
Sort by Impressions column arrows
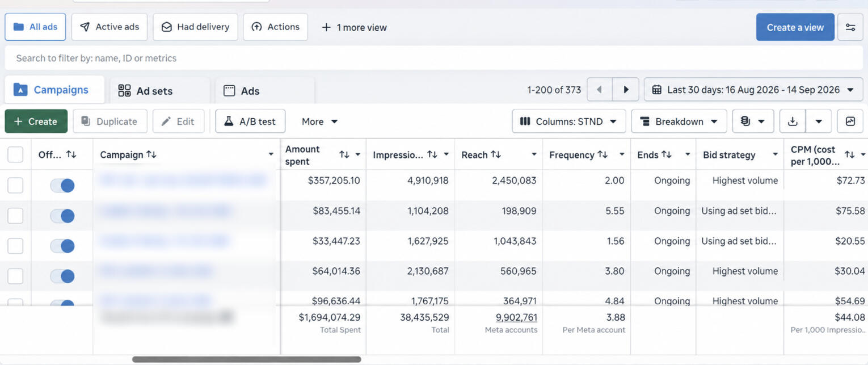(432, 154)
